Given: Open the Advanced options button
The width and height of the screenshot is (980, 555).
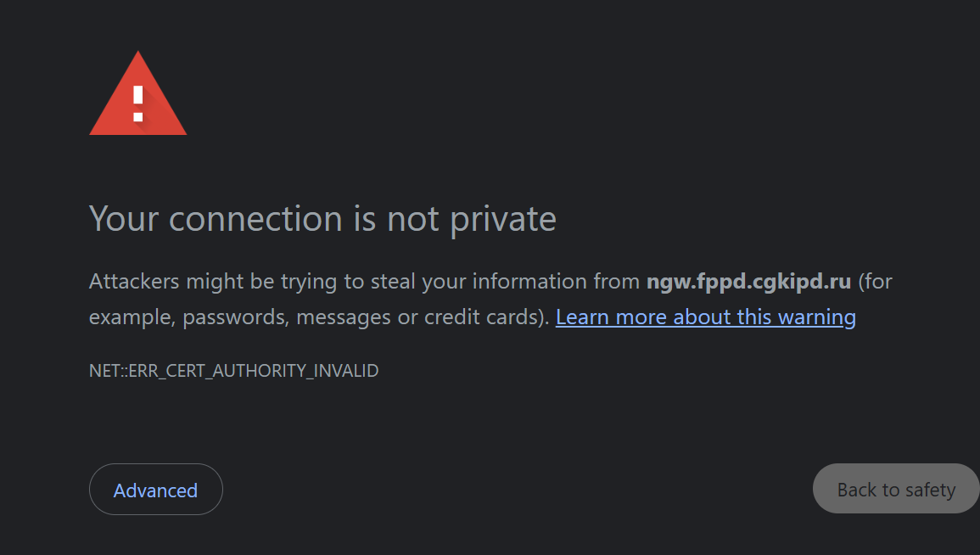Looking at the screenshot, I should (x=155, y=490).
